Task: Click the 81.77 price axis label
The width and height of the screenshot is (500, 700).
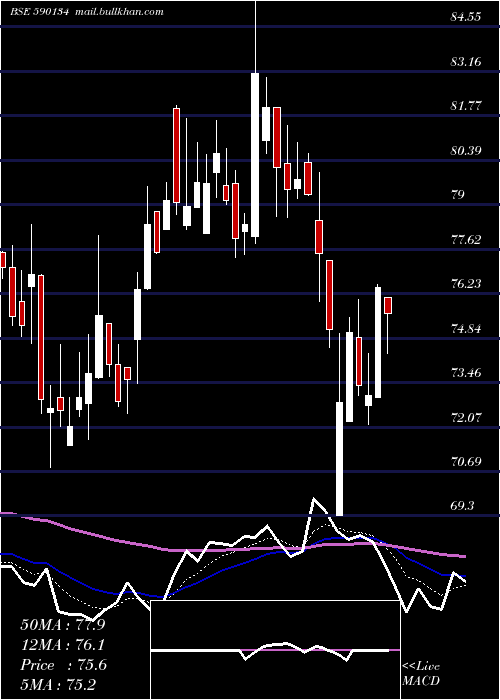Action: (x=466, y=106)
